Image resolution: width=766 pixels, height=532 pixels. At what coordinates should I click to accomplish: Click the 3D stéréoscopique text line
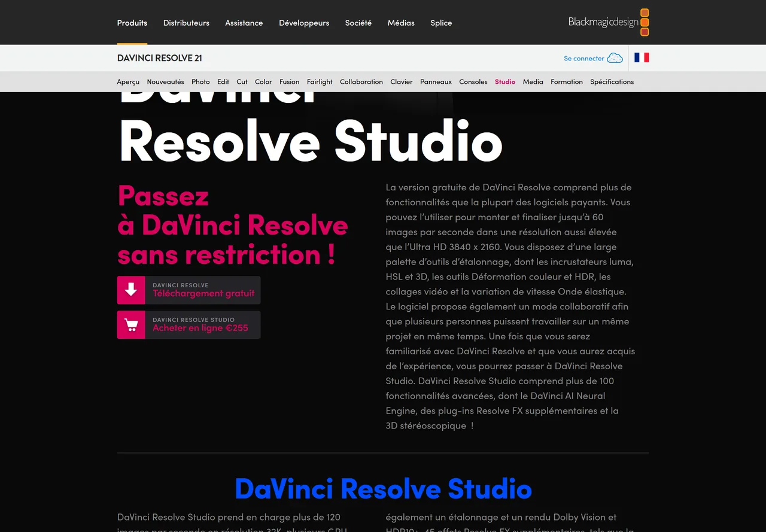point(430,425)
